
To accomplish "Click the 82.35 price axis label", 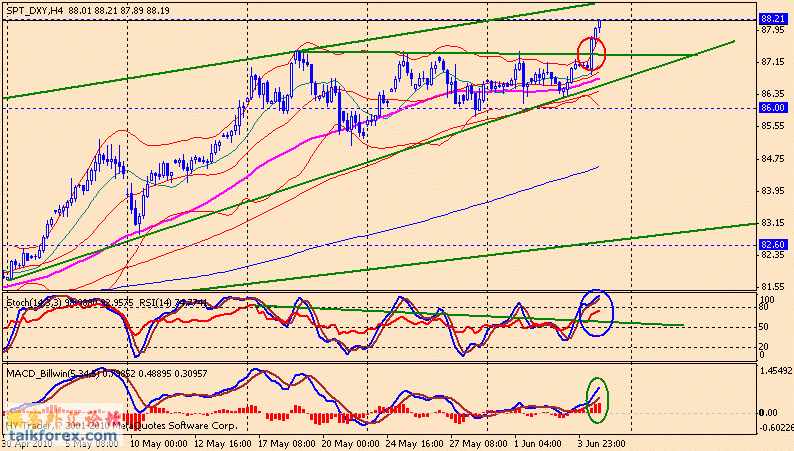I will [773, 255].
